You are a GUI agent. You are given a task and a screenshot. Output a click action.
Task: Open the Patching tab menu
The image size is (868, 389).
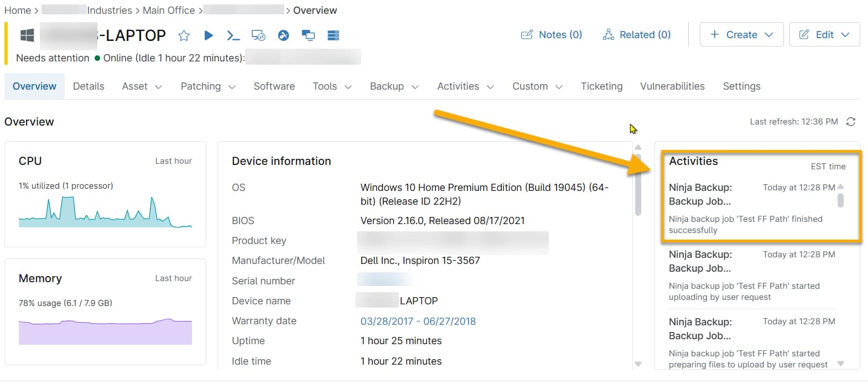208,86
